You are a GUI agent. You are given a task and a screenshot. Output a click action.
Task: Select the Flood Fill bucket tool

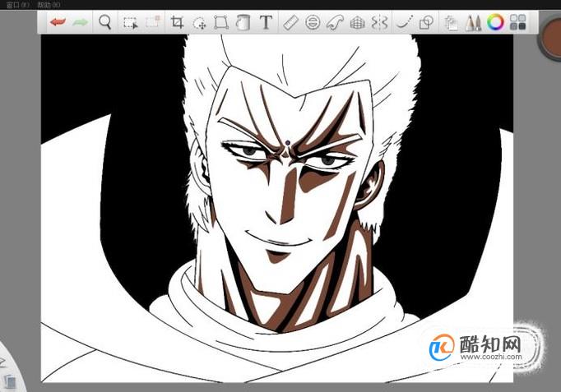point(243,22)
